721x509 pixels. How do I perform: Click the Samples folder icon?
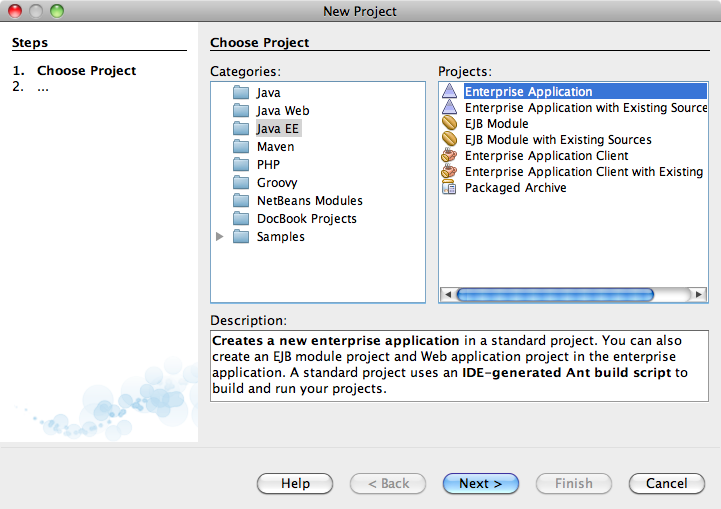click(x=241, y=236)
